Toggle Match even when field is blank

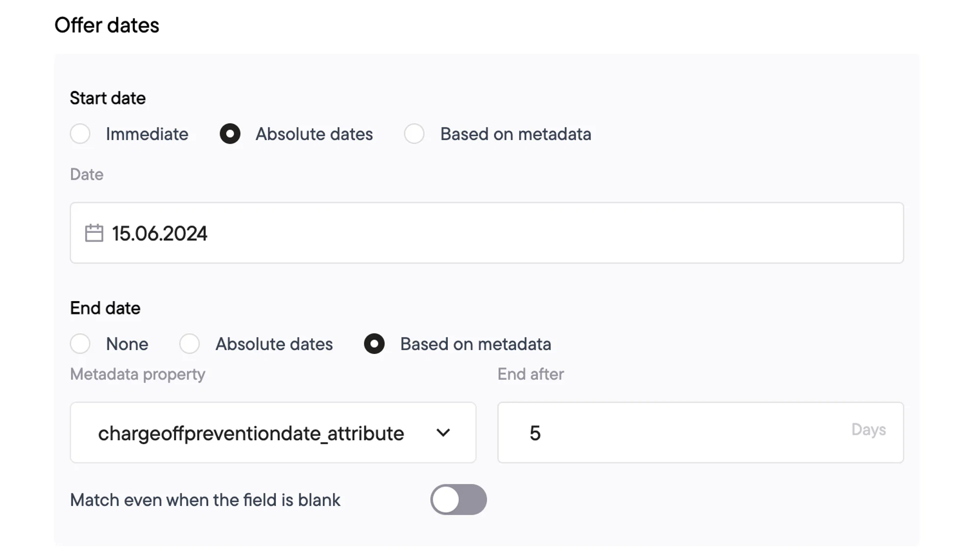tap(459, 500)
